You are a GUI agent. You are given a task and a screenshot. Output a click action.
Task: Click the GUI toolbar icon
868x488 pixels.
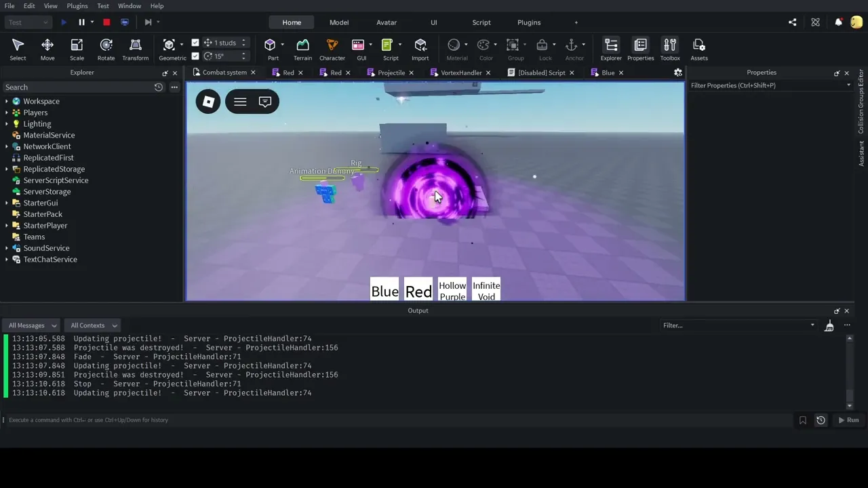[x=359, y=49]
